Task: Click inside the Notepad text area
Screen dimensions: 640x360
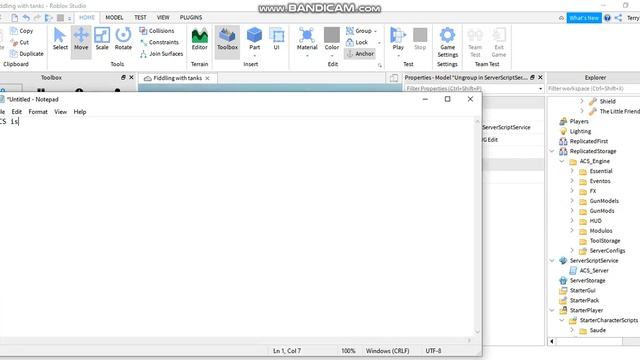Action: pyautogui.click(x=237, y=227)
